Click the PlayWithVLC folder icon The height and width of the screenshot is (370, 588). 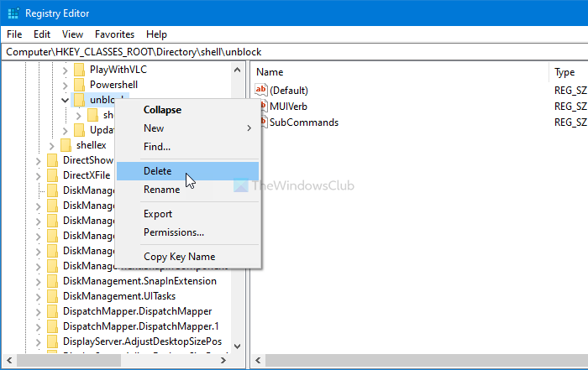[79, 70]
